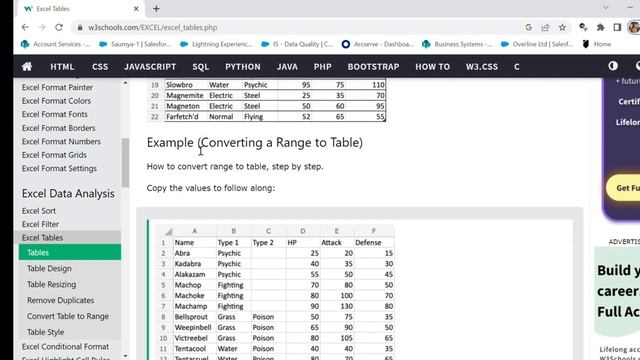Image resolution: width=640 pixels, height=360 pixels.
Task: Open Excel Format Settings sidebar link
Action: click(59, 169)
